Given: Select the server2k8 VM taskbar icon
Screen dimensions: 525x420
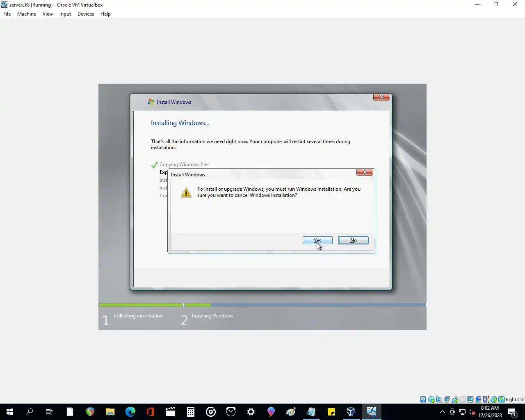Looking at the screenshot, I should coord(372,412).
